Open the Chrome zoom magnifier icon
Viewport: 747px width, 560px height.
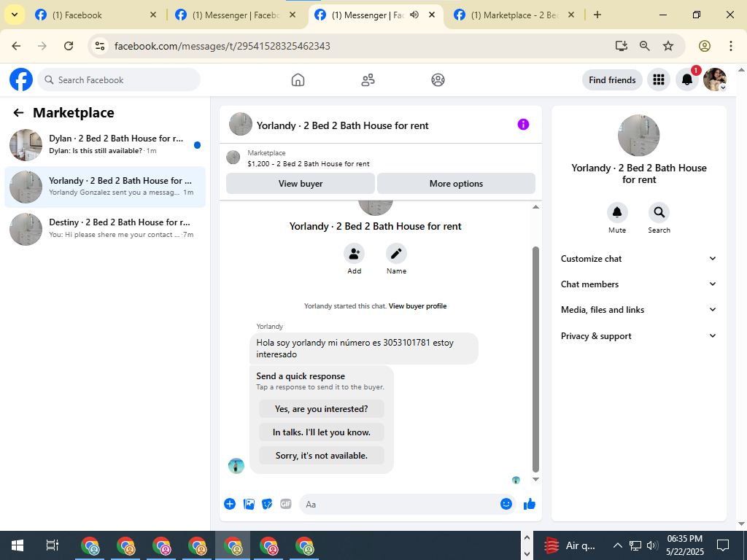coord(645,46)
